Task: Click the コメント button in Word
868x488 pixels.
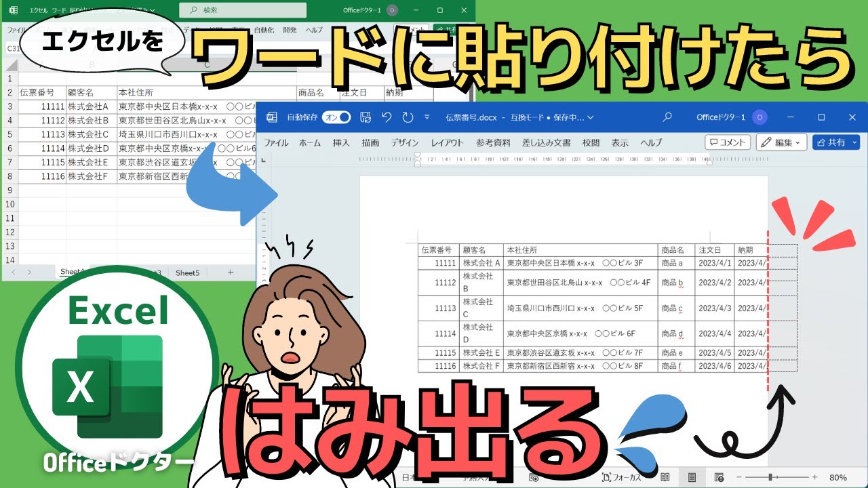Action: pyautogui.click(x=728, y=142)
